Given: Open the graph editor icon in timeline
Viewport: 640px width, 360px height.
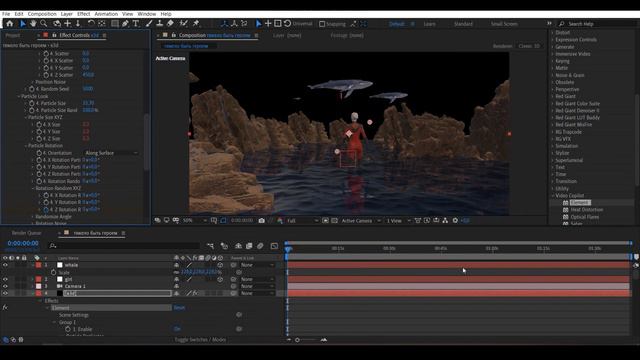Looking at the screenshot, I should (274, 246).
